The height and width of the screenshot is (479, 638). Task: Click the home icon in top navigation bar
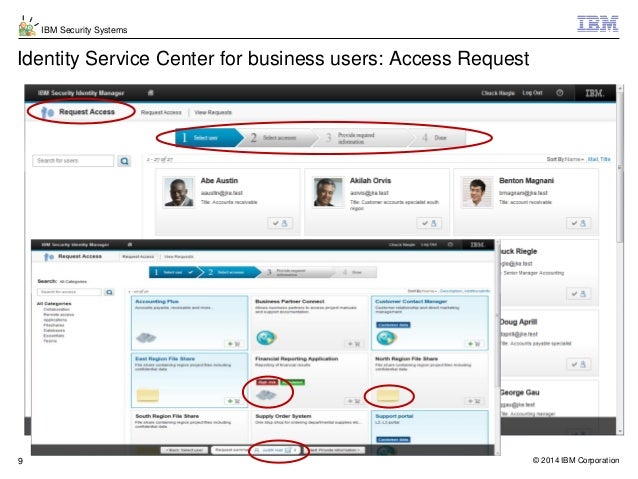click(150, 93)
